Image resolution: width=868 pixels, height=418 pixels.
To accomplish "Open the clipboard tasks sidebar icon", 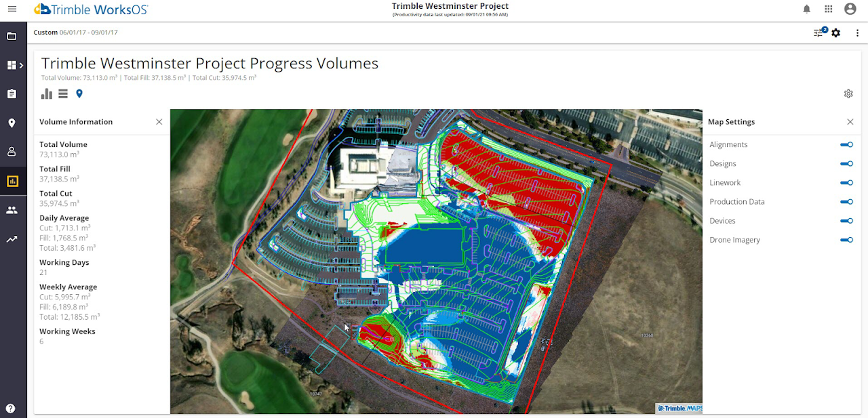I will coord(12,94).
